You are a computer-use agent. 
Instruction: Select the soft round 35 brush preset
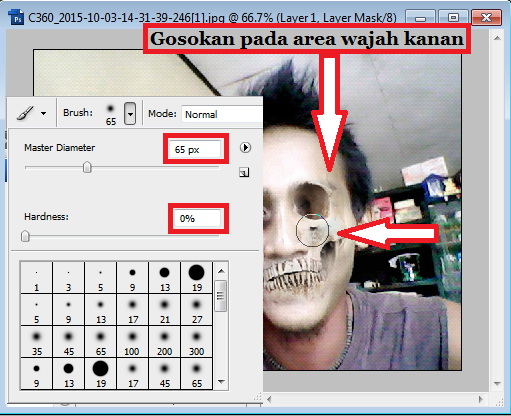click(37, 342)
